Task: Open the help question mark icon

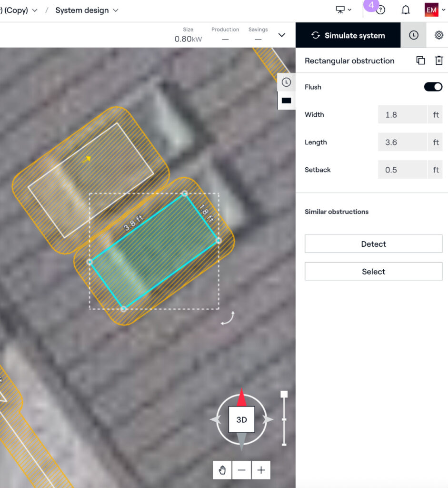Action: tap(380, 10)
